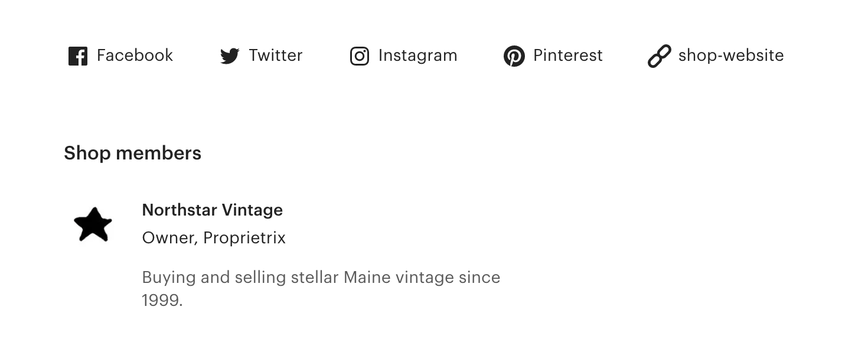Image resolution: width=868 pixels, height=352 pixels.
Task: Click the 1999. text in the bio
Action: pyautogui.click(x=162, y=300)
